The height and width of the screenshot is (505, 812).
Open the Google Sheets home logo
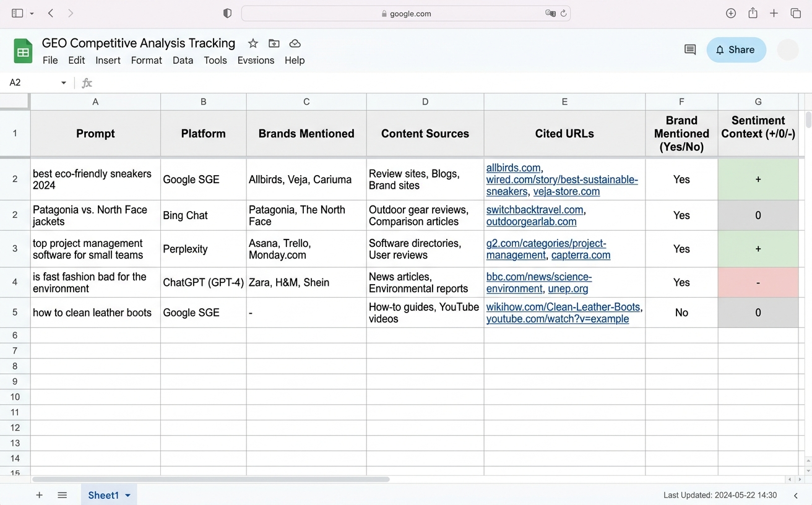pos(23,51)
